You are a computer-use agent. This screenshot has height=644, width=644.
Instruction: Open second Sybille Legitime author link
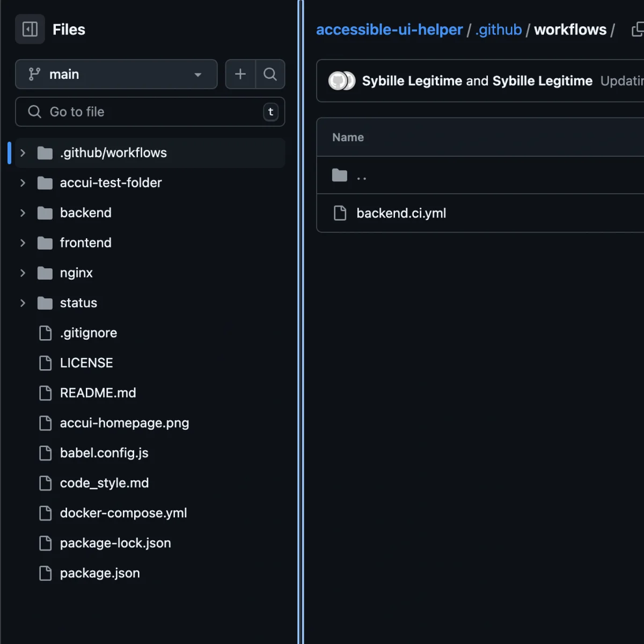pyautogui.click(x=543, y=81)
